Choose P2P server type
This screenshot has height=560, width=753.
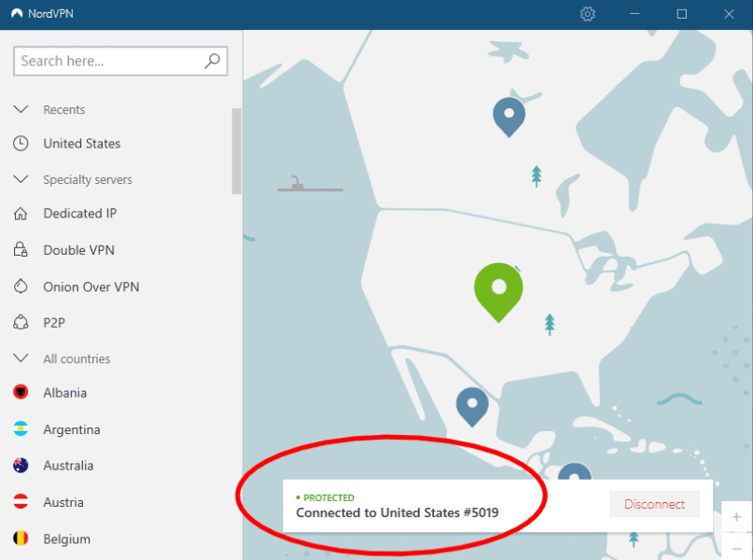pos(54,323)
